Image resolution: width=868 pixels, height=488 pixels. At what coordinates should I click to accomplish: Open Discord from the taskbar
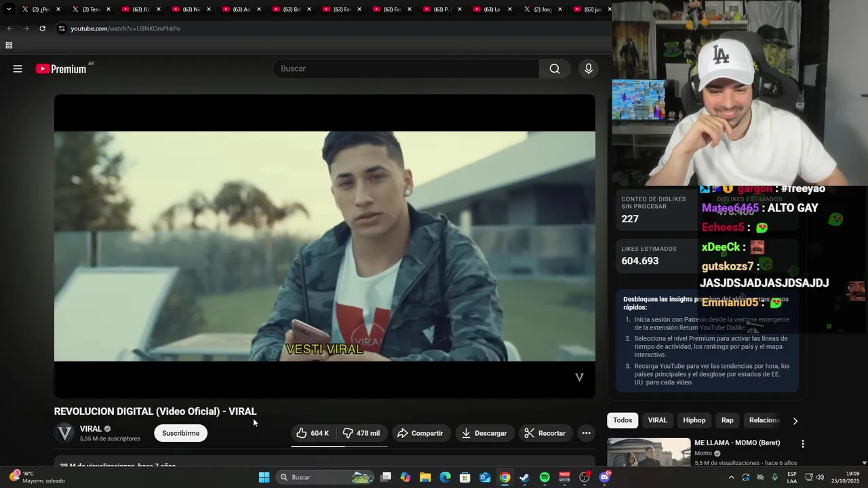point(604,477)
